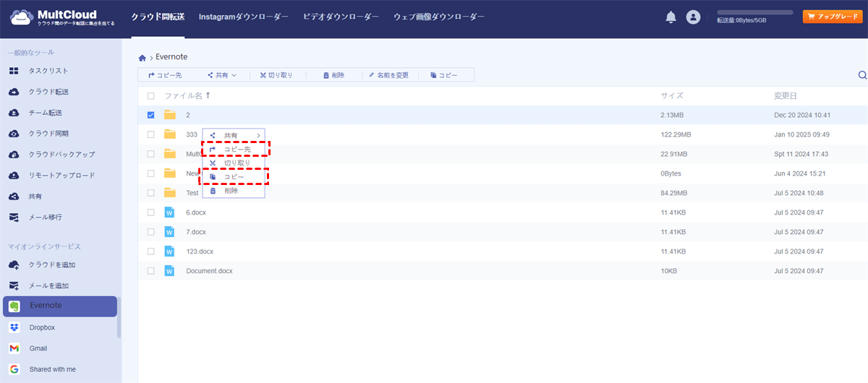Go to home via breadcrumb house icon
This screenshot has height=383, width=868.
pos(142,57)
